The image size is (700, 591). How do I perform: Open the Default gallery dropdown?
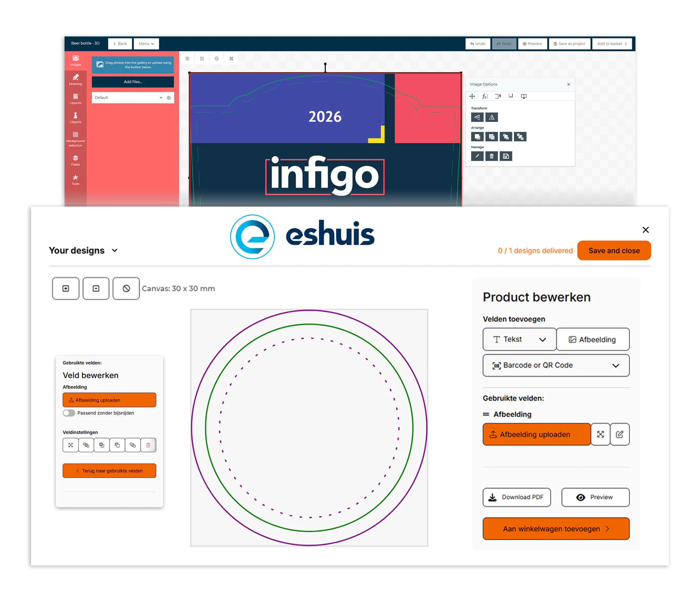click(x=127, y=98)
